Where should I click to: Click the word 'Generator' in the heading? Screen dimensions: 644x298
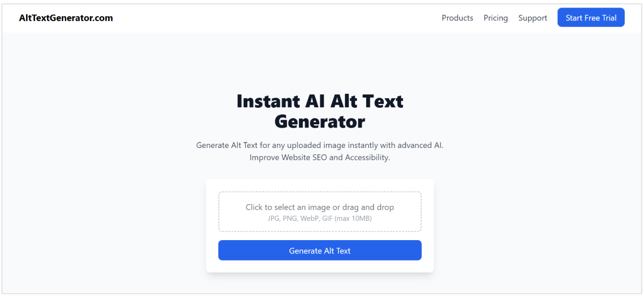click(x=320, y=121)
